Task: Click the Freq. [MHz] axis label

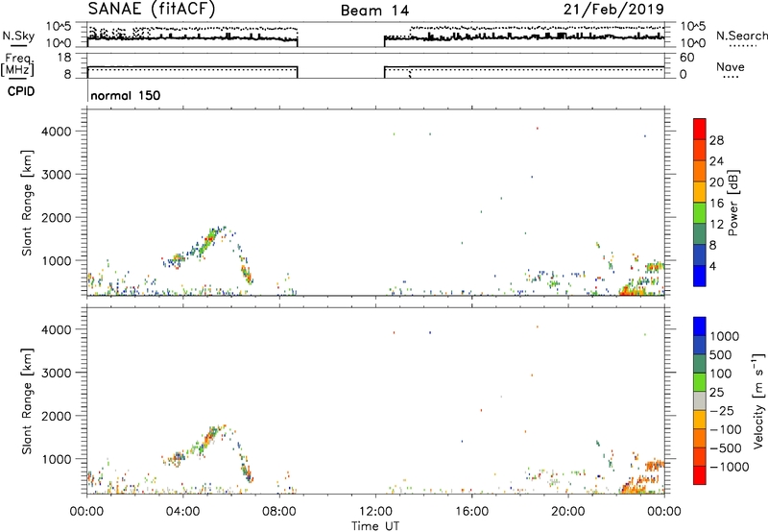Action: tap(18, 64)
